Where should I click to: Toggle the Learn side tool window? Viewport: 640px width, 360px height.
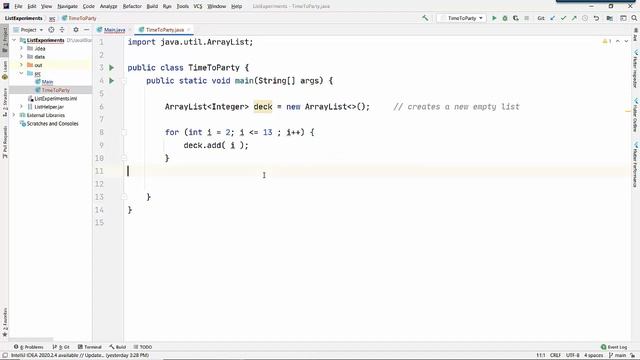tap(4, 70)
